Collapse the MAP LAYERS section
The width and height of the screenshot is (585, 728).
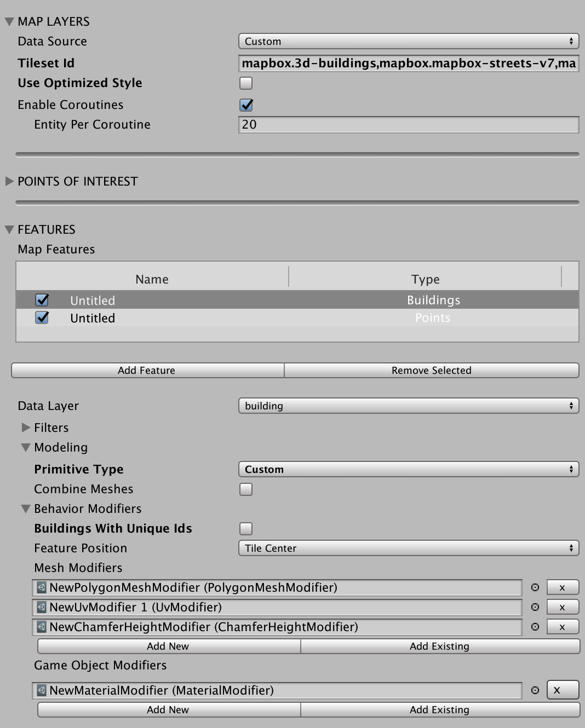(9, 21)
